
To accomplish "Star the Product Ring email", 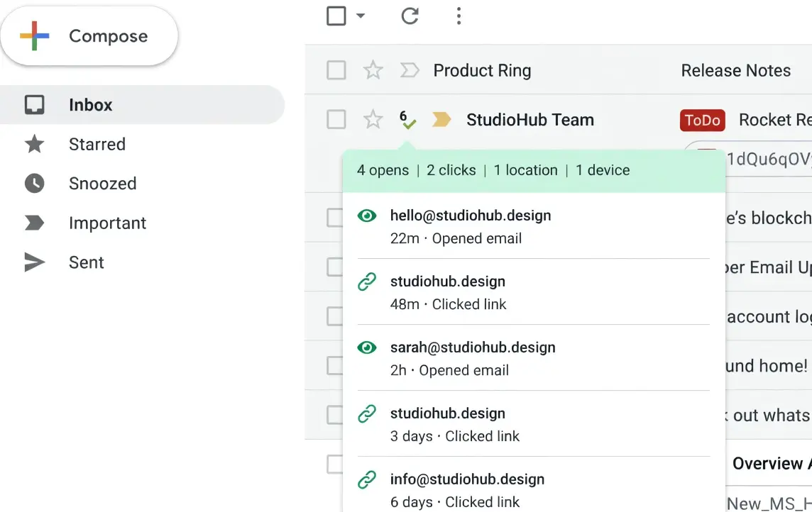I will [373, 69].
